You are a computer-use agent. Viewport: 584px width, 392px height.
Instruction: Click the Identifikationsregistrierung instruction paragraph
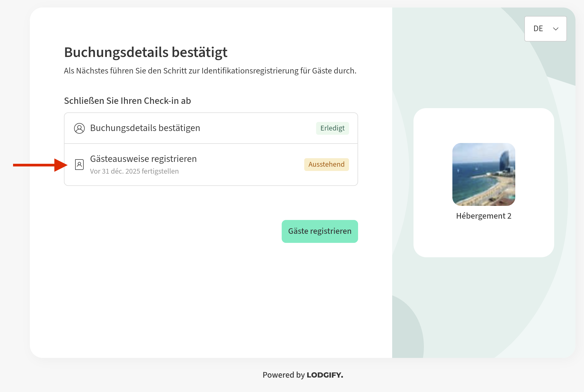pyautogui.click(x=210, y=71)
